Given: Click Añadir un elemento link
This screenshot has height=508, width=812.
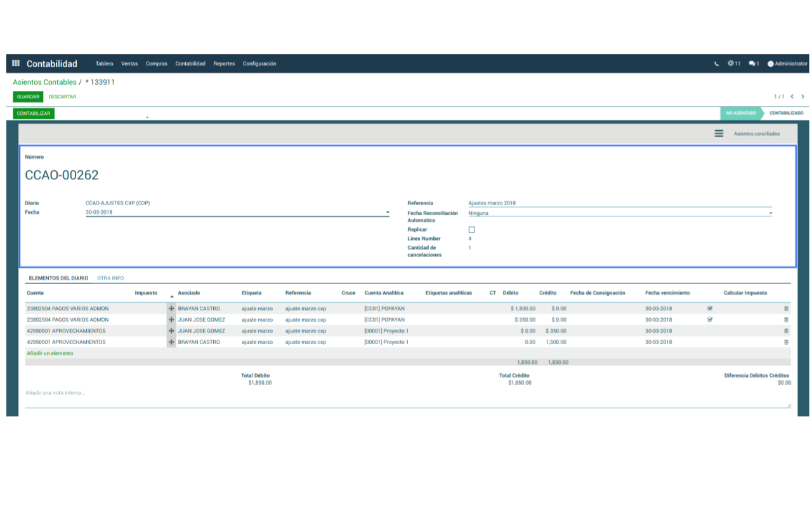Looking at the screenshot, I should (x=49, y=353).
